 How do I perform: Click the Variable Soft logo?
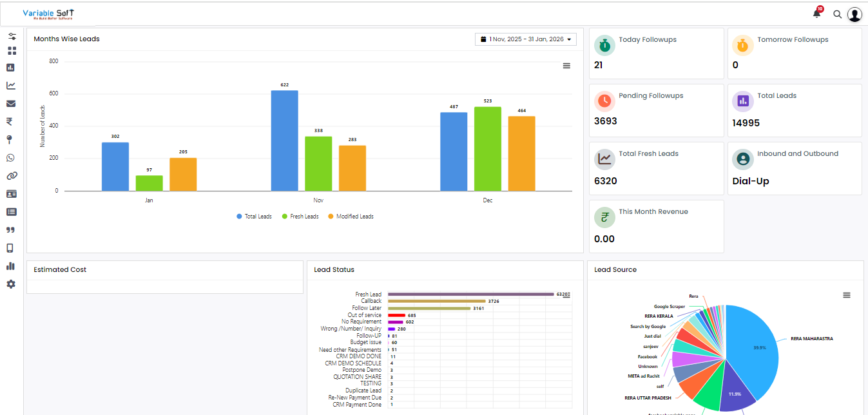click(48, 13)
